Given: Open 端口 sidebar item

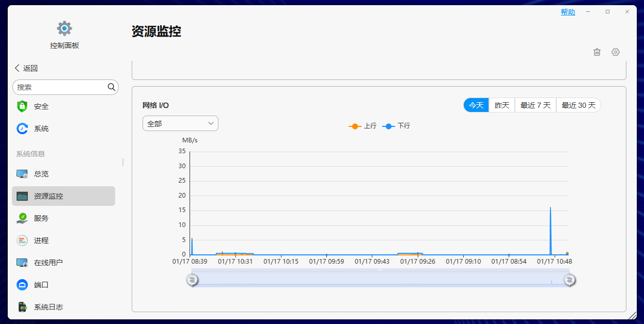Looking at the screenshot, I should (x=41, y=285).
